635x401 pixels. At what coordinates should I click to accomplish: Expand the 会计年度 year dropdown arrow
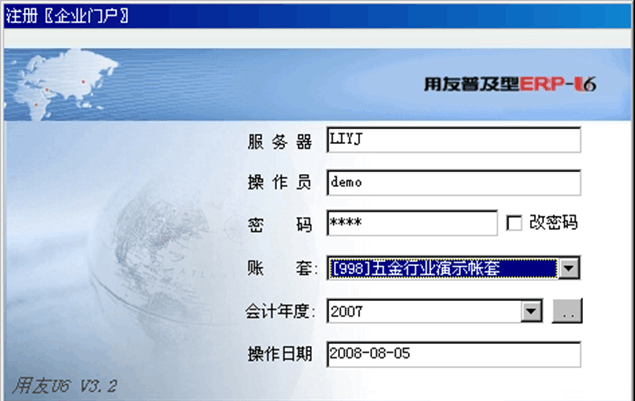531,311
